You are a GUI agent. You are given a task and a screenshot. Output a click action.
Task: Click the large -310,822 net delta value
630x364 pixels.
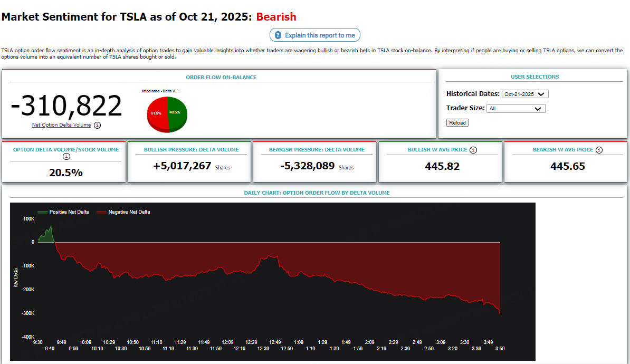66,106
